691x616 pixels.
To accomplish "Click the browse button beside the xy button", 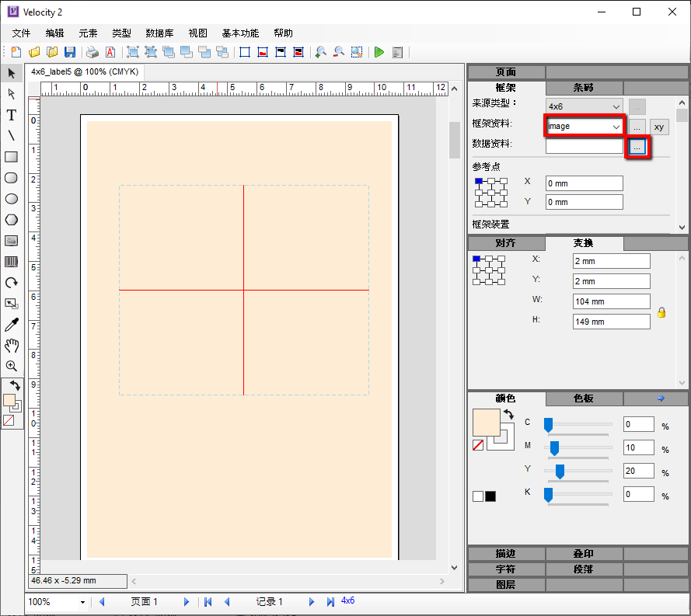I will point(637,127).
